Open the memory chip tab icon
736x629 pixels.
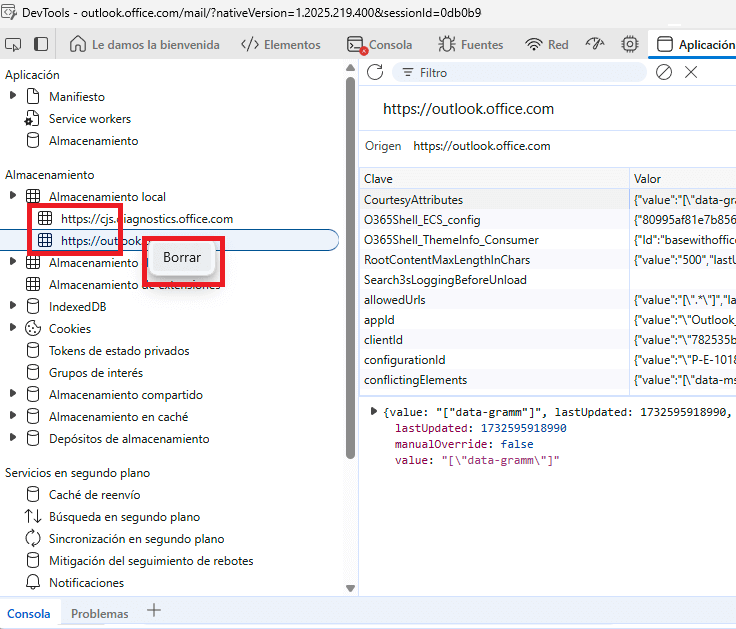click(x=629, y=44)
